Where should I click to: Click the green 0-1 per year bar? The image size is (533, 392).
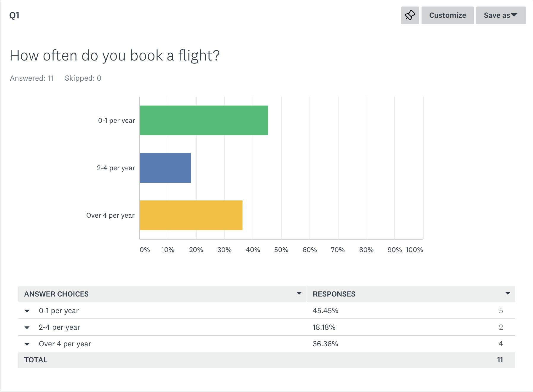[x=204, y=120]
